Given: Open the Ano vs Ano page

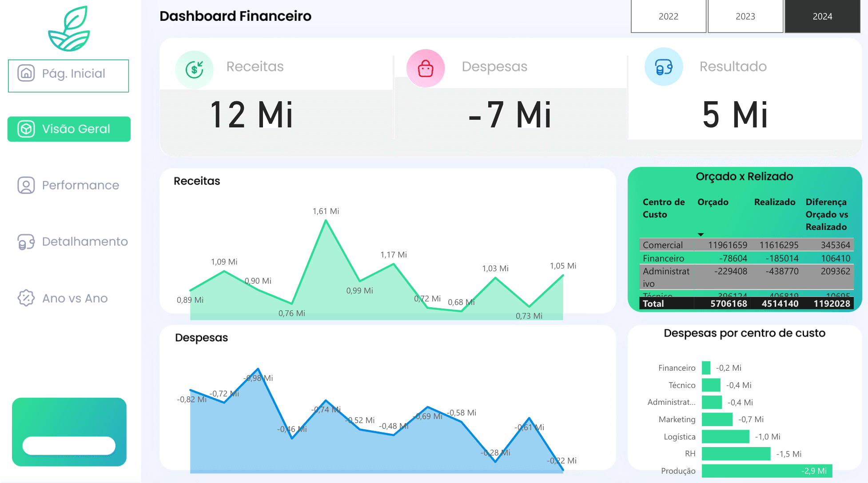Looking at the screenshot, I should pyautogui.click(x=75, y=298).
